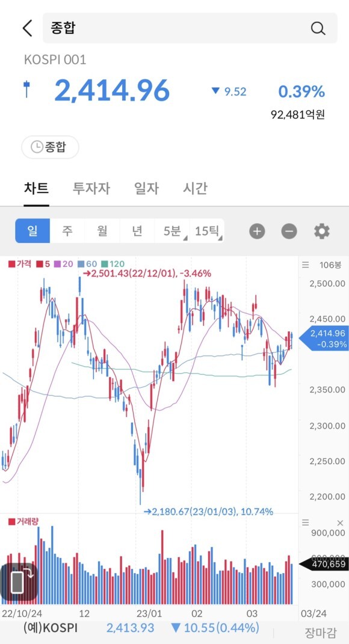Zoom into the chart with the plus icon

click(x=257, y=231)
